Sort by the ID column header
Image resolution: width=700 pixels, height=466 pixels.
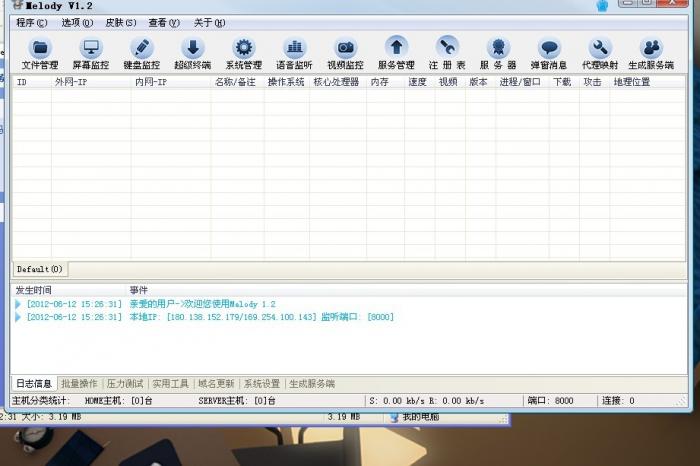point(32,82)
